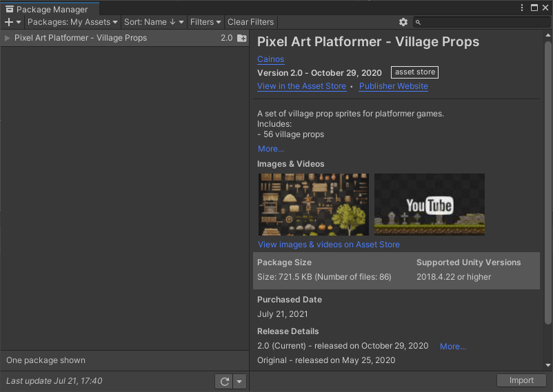553x392 pixels.
Task: Click the July 21, 2021 purchased date
Action: point(283,314)
